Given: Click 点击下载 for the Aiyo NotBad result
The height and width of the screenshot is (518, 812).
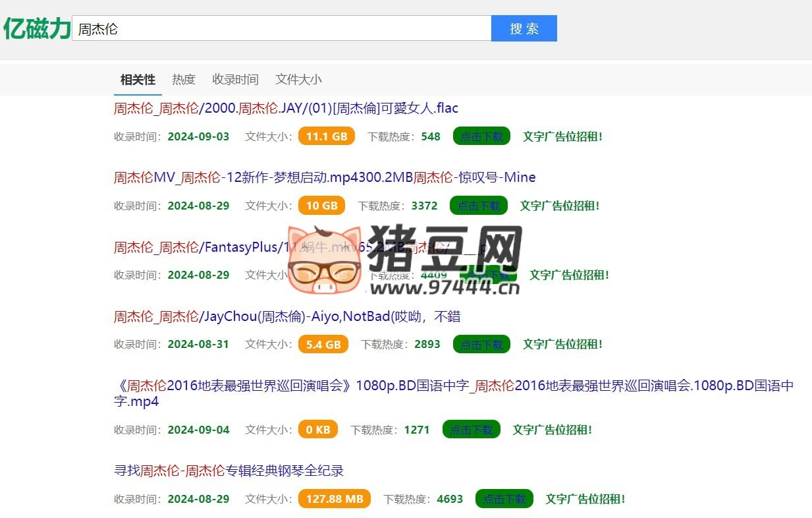Looking at the screenshot, I should [481, 343].
